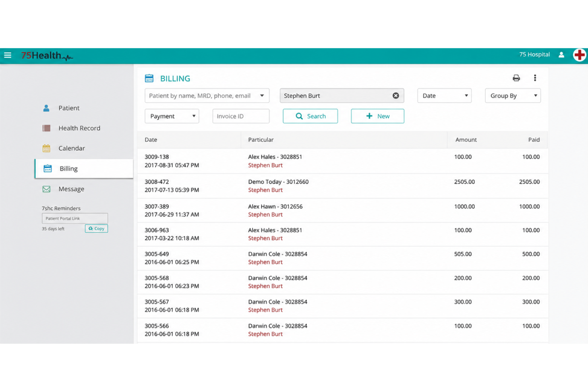Image resolution: width=588 pixels, height=392 pixels.
Task: Open the Payment type dropdown
Action: click(x=172, y=116)
